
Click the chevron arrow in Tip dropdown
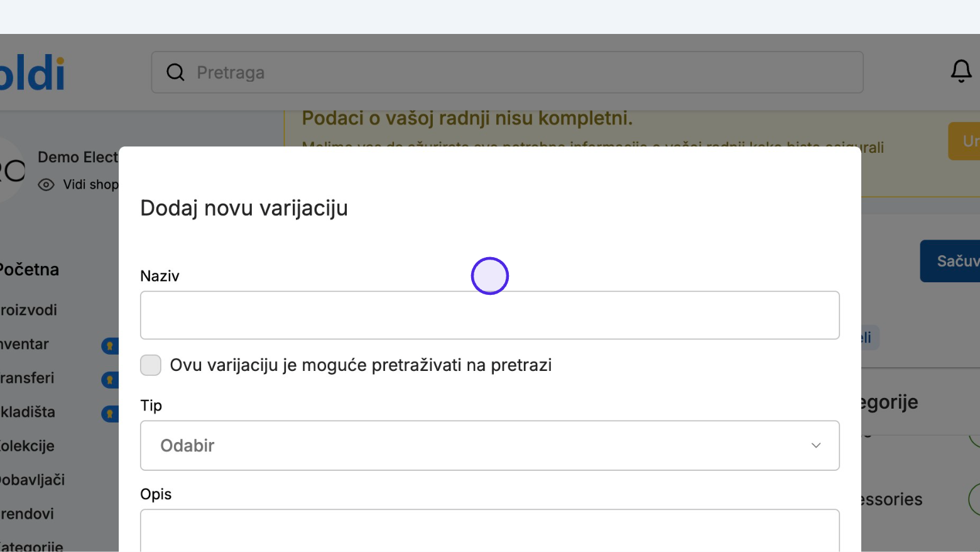pyautogui.click(x=816, y=445)
